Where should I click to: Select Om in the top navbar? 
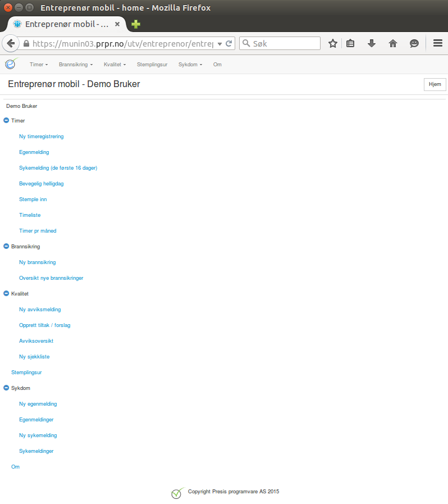(x=217, y=64)
